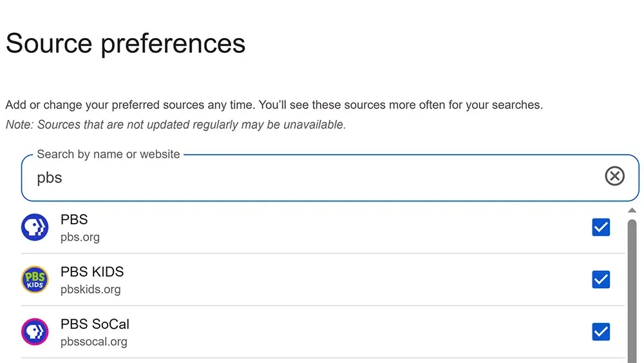The width and height of the screenshot is (644, 363).
Task: Toggle the PBS SoCal source checkbox
Action: 601,331
